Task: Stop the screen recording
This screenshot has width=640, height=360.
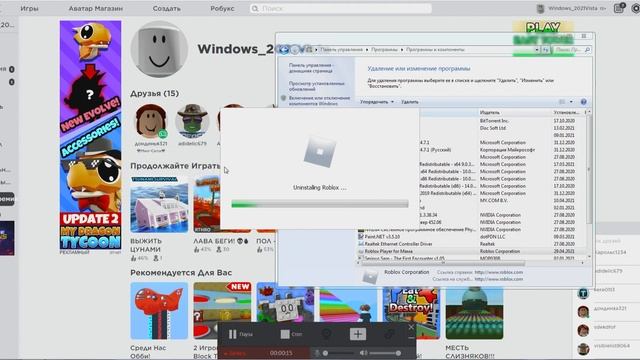Action: pos(291,334)
